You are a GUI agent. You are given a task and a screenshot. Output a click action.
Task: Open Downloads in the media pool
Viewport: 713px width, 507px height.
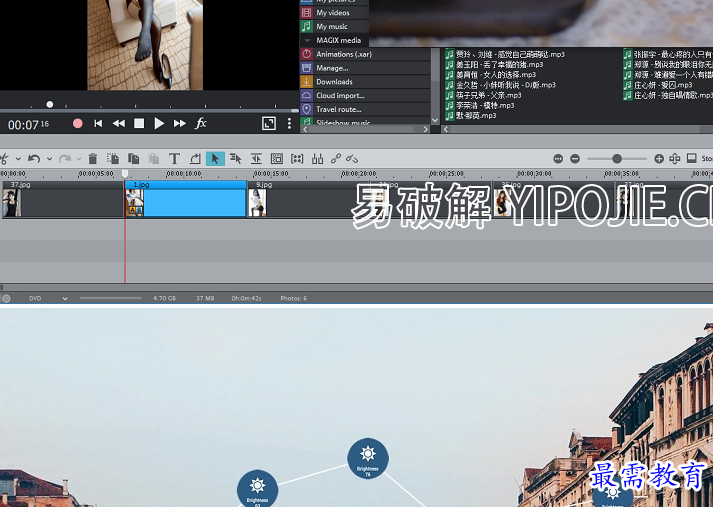pyautogui.click(x=334, y=81)
